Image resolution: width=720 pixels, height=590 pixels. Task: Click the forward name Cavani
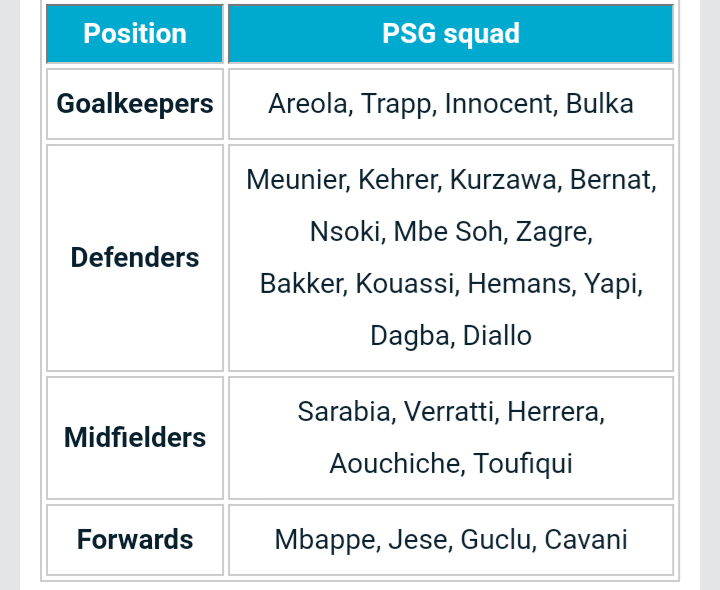click(586, 539)
